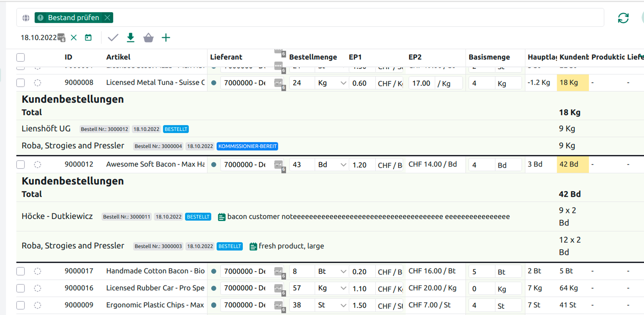Toggle the select-all checkbox in header
This screenshot has height=315, width=644.
coord(21,57)
